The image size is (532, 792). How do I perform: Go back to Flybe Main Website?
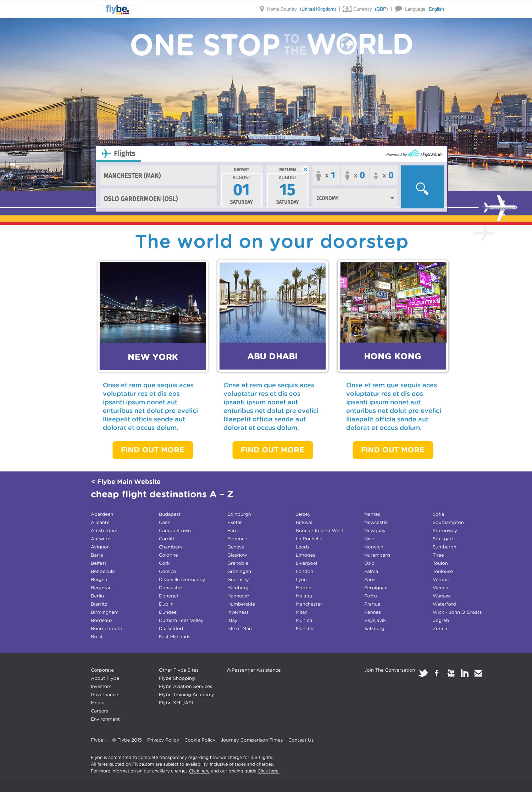coord(126,481)
